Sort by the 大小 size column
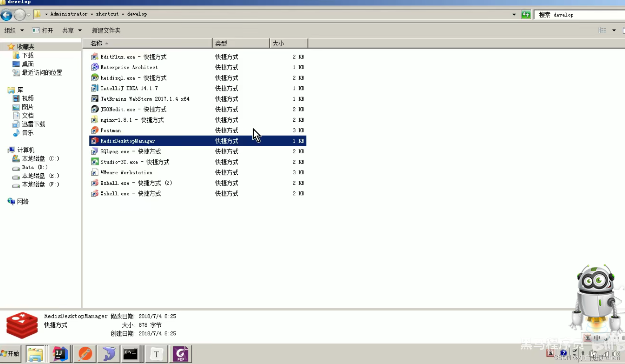This screenshot has width=625, height=364. pyautogui.click(x=289, y=43)
